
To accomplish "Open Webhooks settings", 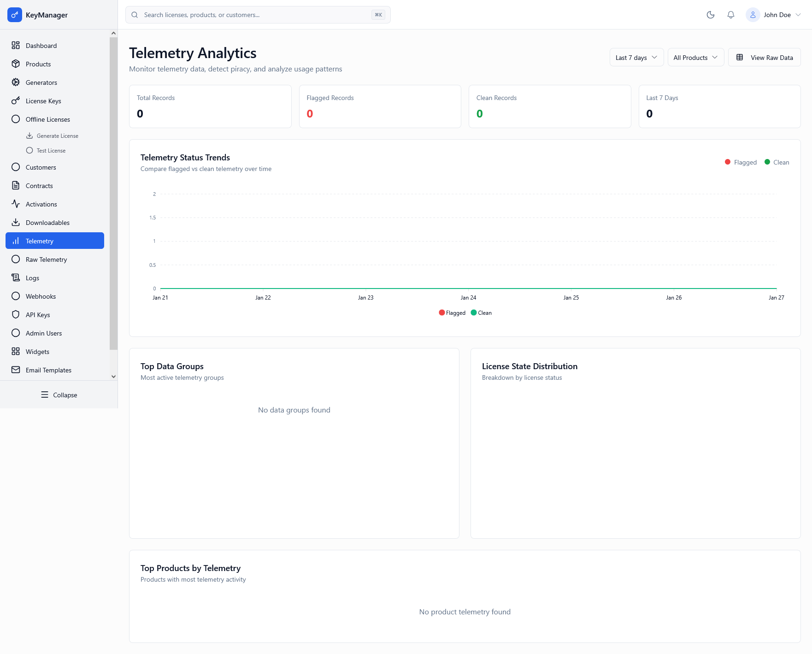I will click(41, 296).
